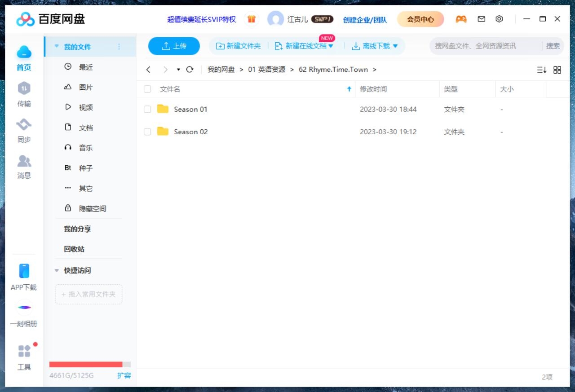Click 扩容 to expand storage
The image size is (575, 392).
[124, 376]
